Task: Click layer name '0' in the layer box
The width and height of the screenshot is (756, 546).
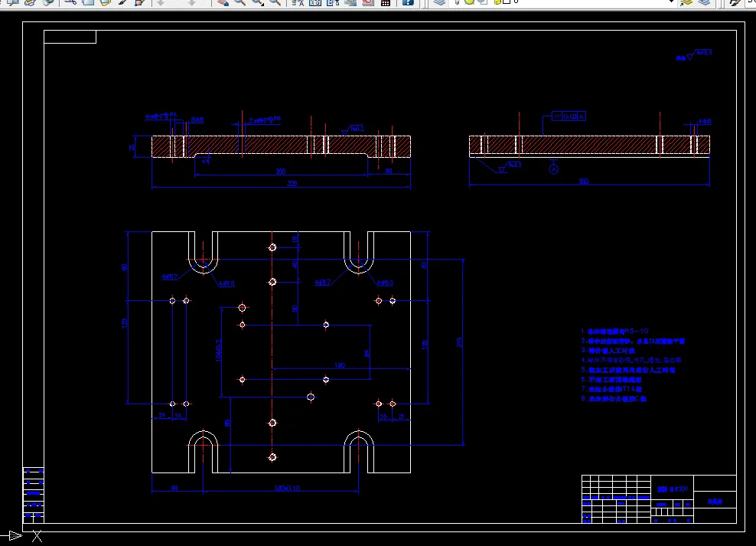Action: (x=516, y=2)
